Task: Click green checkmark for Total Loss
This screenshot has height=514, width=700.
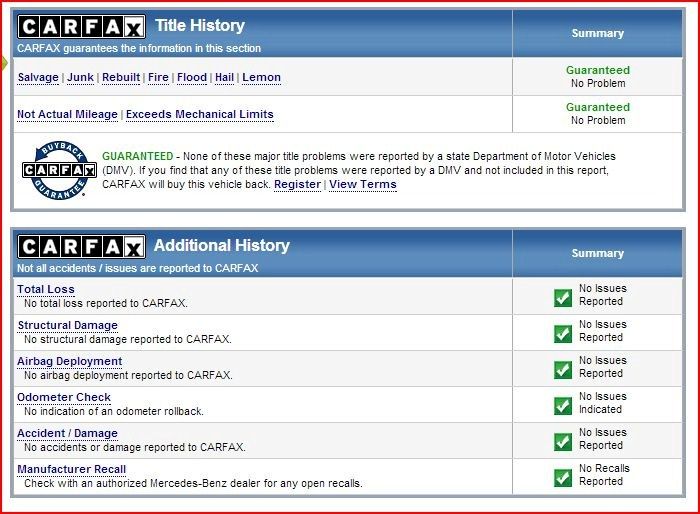Action: coord(562,297)
